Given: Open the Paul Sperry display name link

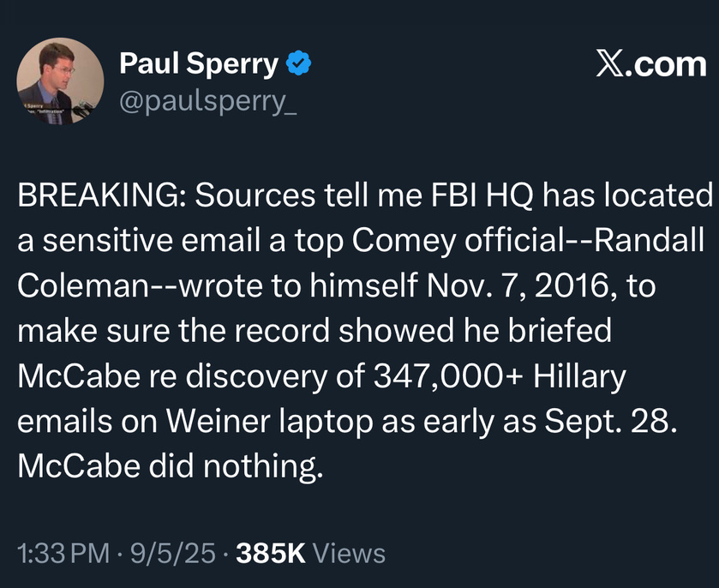Looking at the screenshot, I should [x=199, y=63].
